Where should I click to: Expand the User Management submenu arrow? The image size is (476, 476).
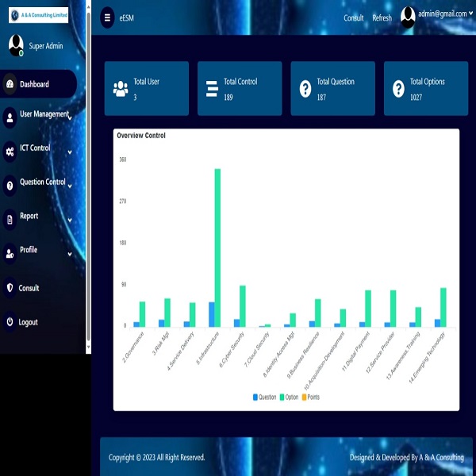point(71,117)
